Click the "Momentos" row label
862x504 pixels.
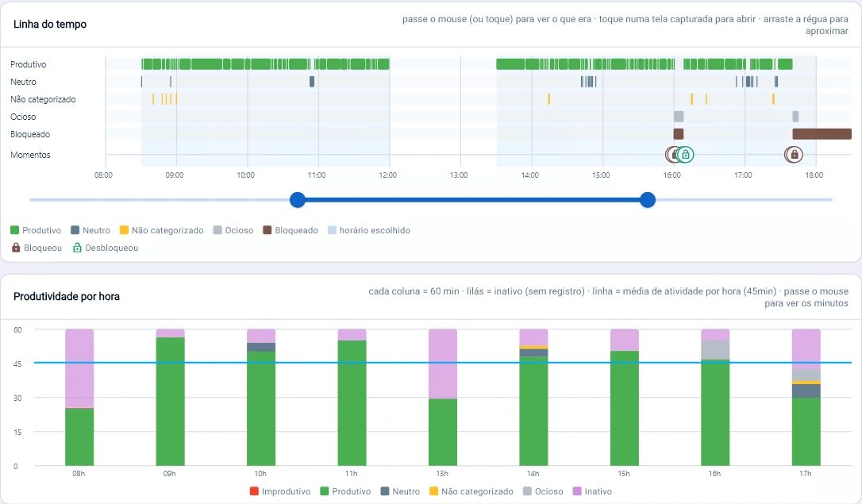tap(30, 155)
